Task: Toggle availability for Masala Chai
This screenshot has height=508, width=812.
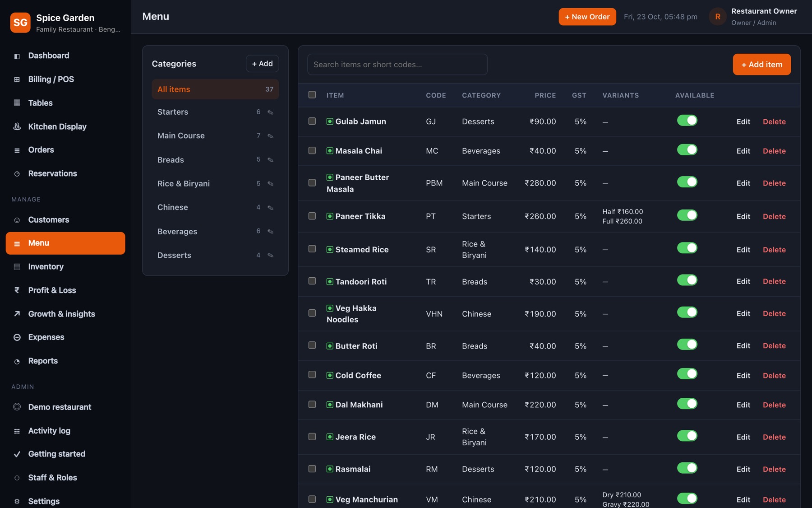Action: click(x=687, y=150)
